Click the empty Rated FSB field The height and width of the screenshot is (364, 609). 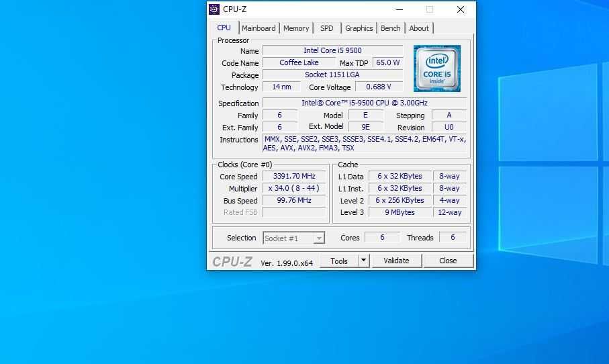(294, 212)
